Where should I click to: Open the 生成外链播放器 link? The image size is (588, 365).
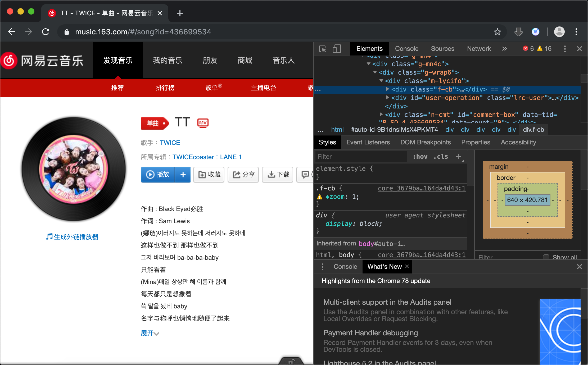coord(76,237)
